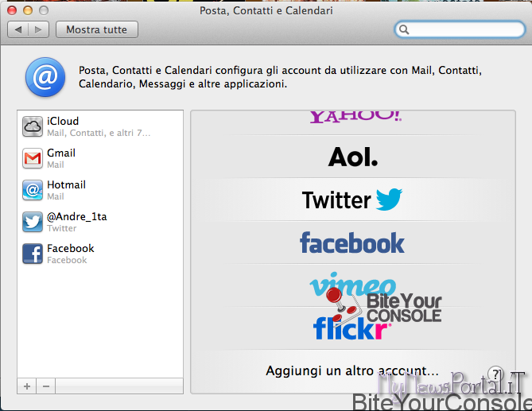Click the Twitter bird icon in accounts list

pos(33,222)
